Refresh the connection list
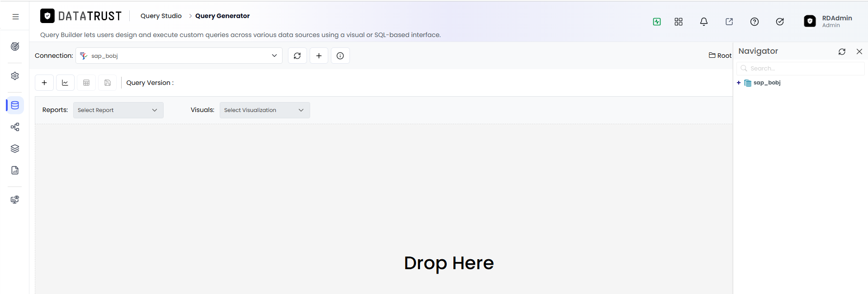Screen dimensions: 868x294 pos(297,56)
